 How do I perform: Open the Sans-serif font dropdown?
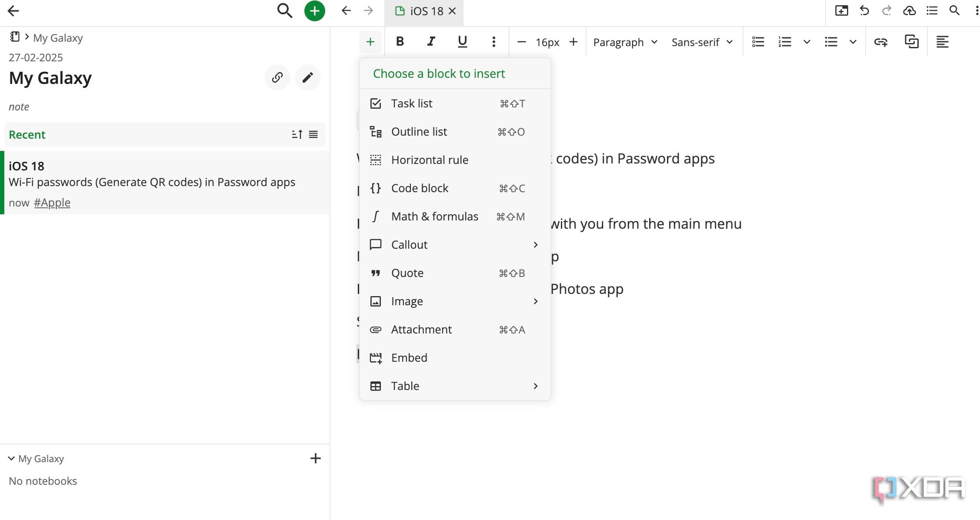pos(702,42)
